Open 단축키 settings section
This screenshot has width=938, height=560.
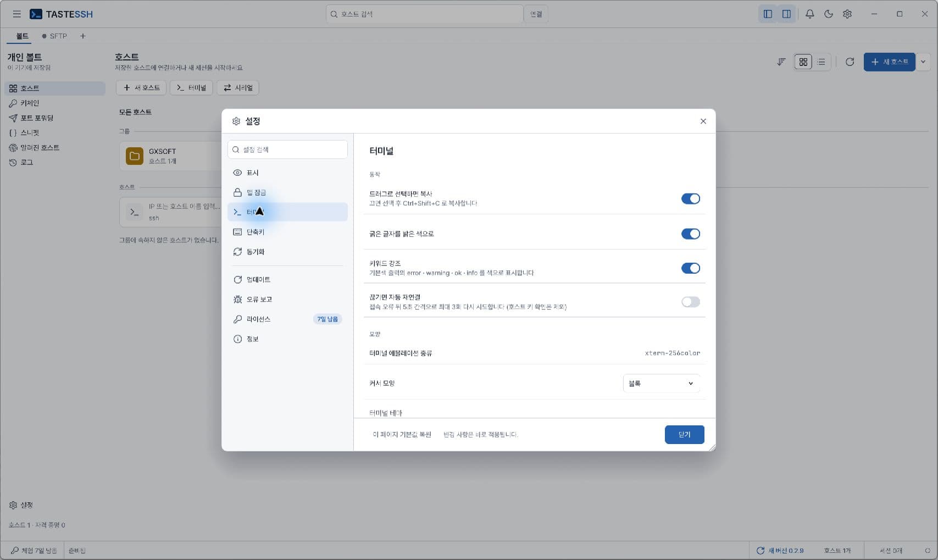pyautogui.click(x=287, y=232)
